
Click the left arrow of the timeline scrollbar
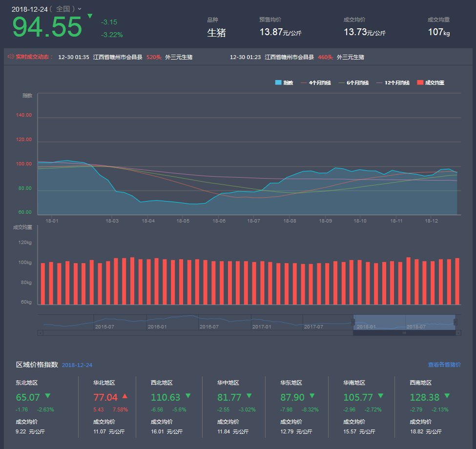point(41,333)
